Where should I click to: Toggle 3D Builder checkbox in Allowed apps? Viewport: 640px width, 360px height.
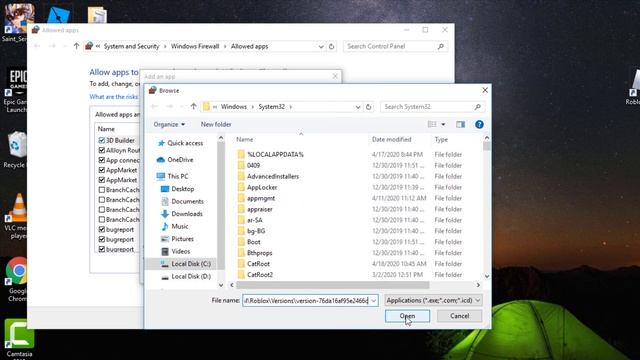click(102, 140)
